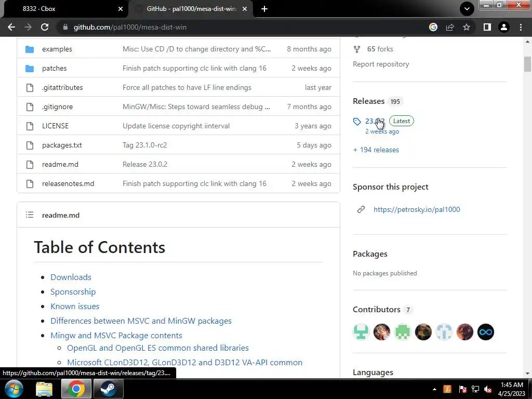Open the second contributor avatar
This screenshot has height=399, width=532.
[x=382, y=332]
